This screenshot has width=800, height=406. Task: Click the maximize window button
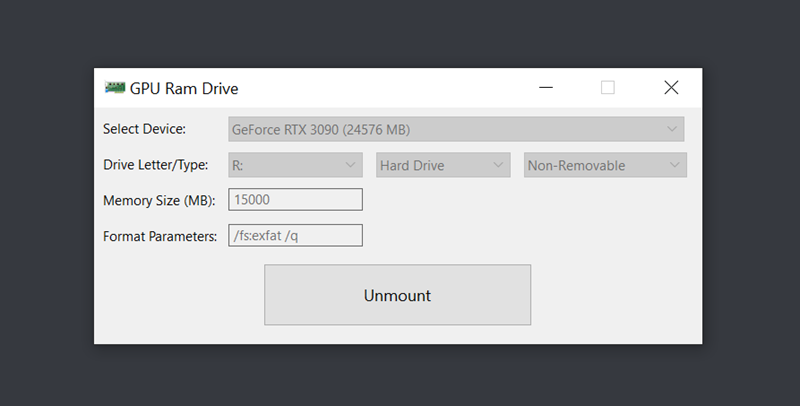608,88
